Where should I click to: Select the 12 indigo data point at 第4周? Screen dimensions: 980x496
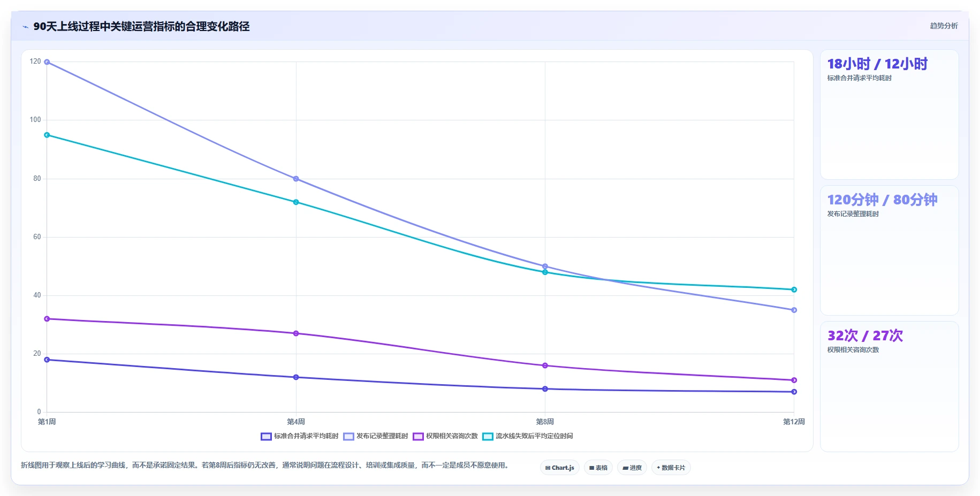pos(296,377)
